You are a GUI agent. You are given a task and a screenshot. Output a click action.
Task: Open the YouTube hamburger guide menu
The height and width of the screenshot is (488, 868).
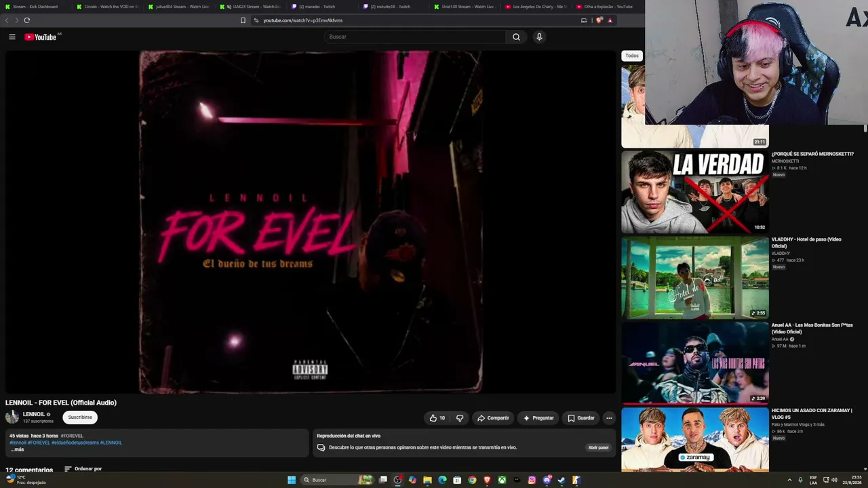[12, 37]
